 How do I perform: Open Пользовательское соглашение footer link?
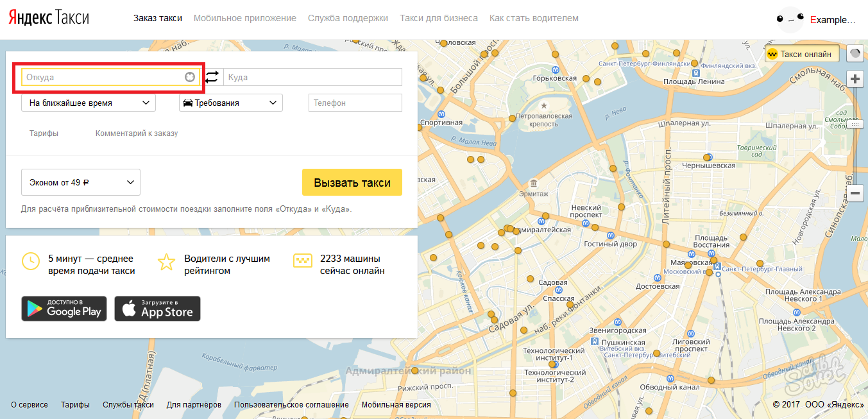tap(291, 405)
